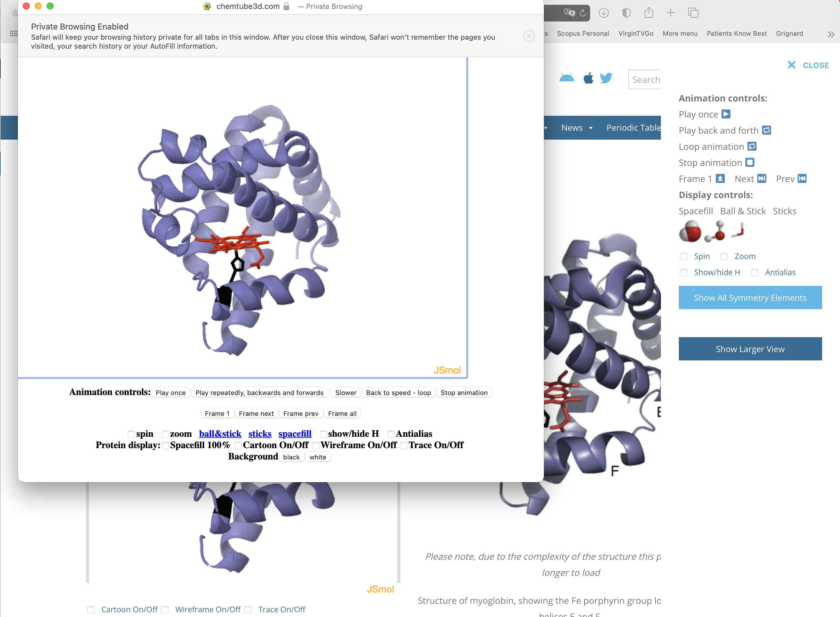
Task: Click the Slower button
Action: (346, 393)
